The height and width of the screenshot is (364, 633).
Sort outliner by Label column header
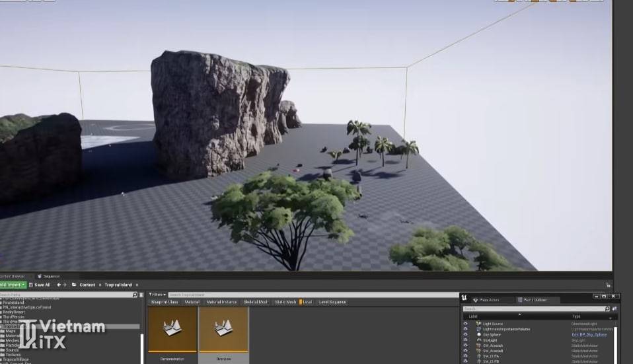[472, 317]
